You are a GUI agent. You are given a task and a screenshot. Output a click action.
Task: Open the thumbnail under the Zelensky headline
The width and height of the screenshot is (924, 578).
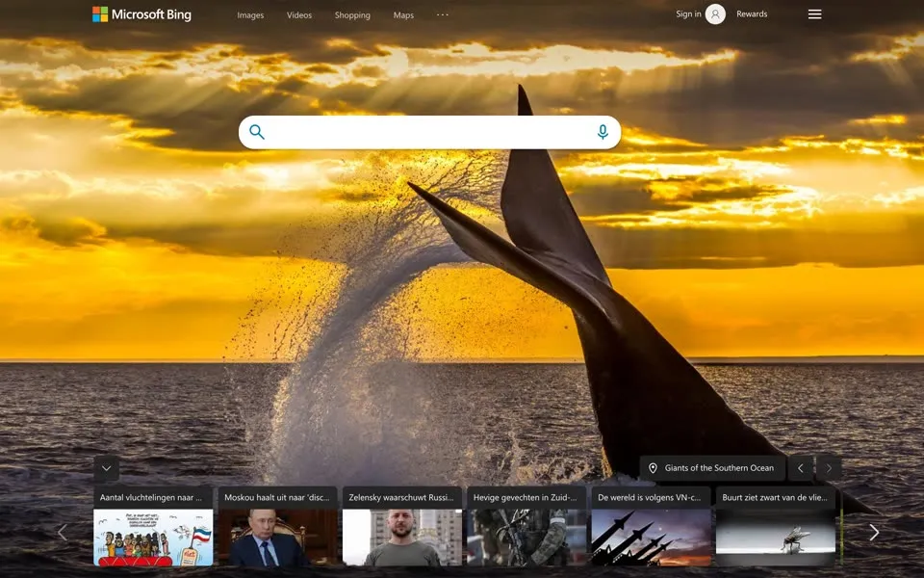tap(402, 538)
